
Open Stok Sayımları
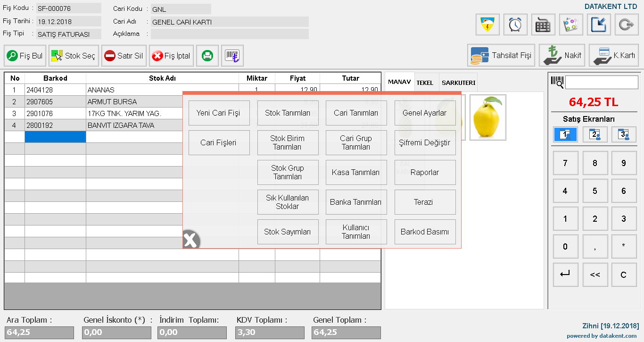coord(288,232)
